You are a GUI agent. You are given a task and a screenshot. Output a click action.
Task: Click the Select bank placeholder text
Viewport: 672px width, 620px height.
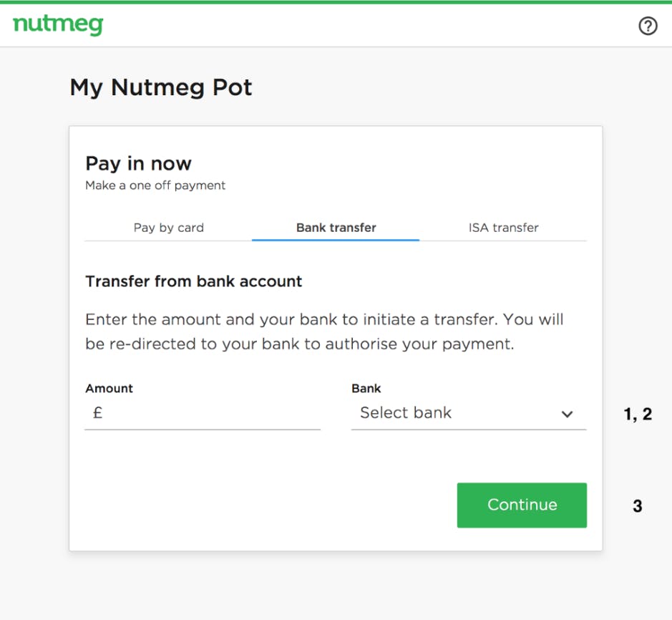coord(406,412)
